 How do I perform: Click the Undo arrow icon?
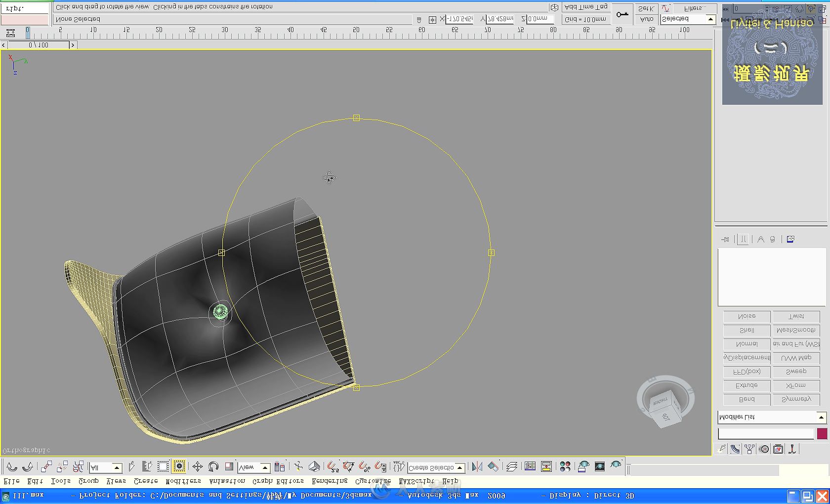12,466
